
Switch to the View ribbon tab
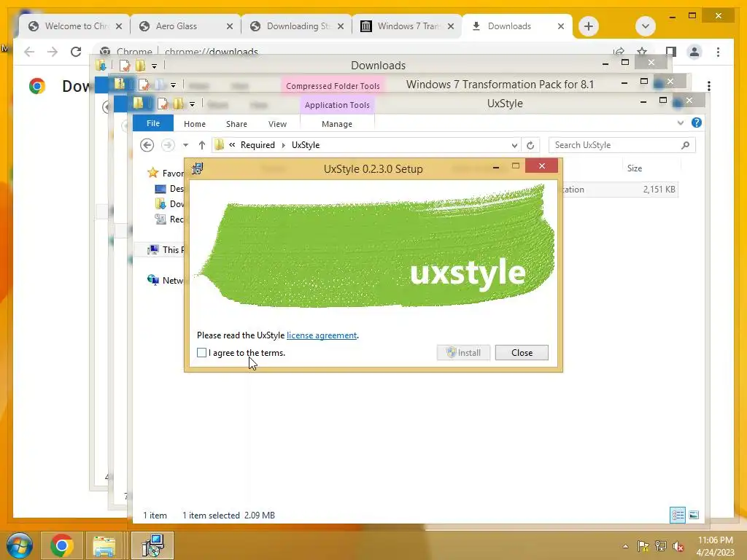click(277, 124)
